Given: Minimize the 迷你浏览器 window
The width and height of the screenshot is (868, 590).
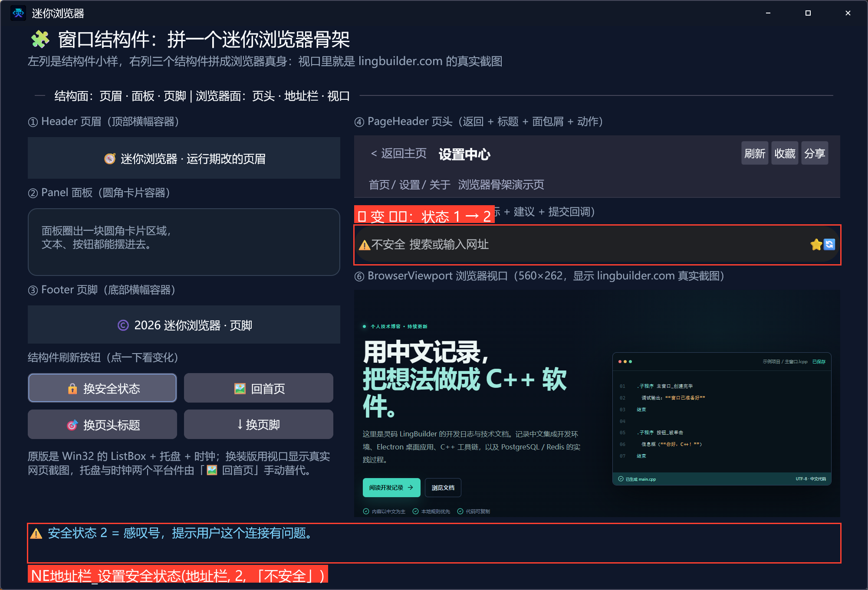Looking at the screenshot, I should pyautogui.click(x=768, y=13).
